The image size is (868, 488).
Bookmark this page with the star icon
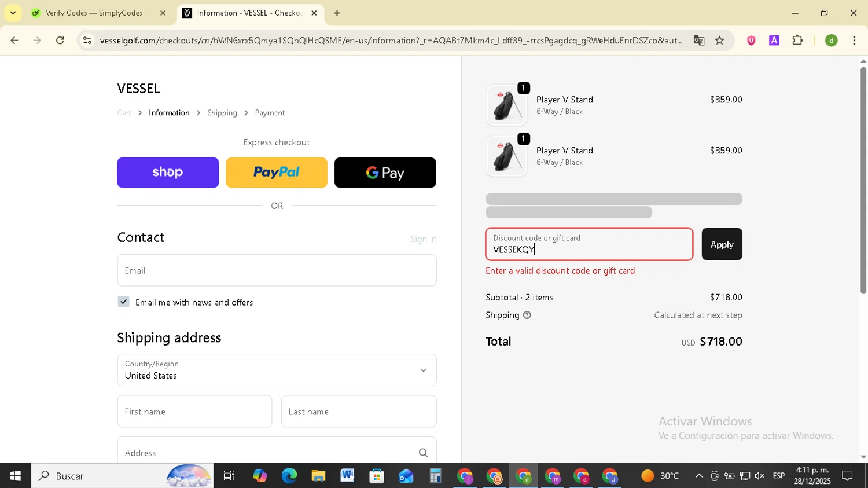(720, 41)
